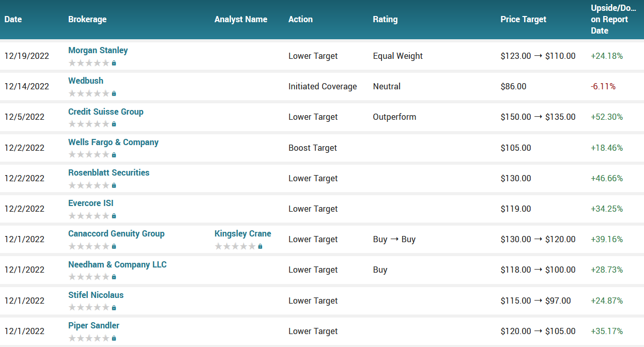Click the $150.00 → $135.00 price target
This screenshot has height=347, width=644.
point(538,117)
